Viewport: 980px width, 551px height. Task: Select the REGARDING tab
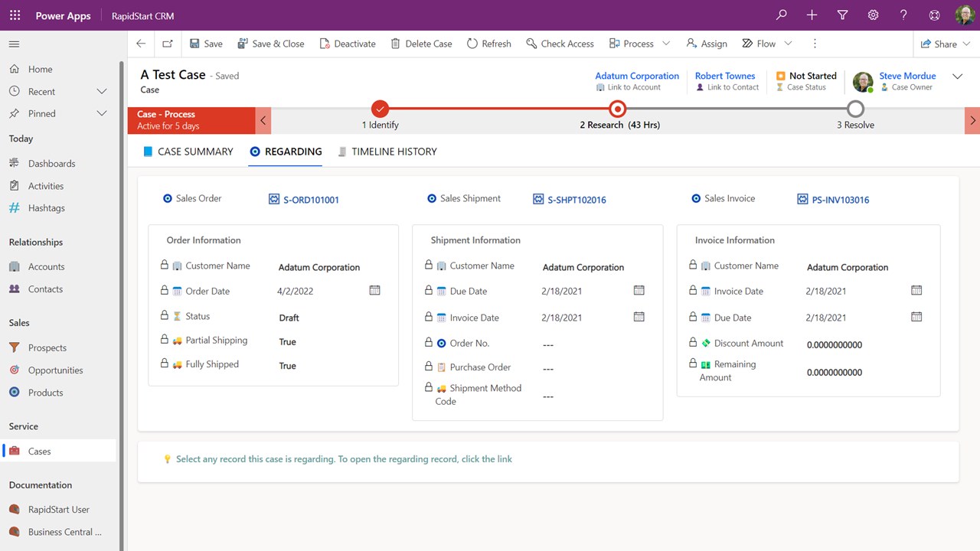[x=286, y=152]
